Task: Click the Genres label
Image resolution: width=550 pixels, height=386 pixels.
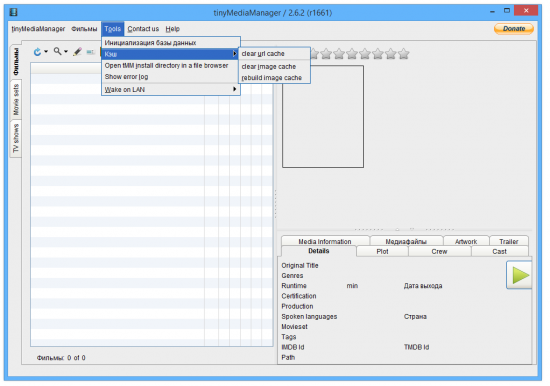Action: (292, 275)
